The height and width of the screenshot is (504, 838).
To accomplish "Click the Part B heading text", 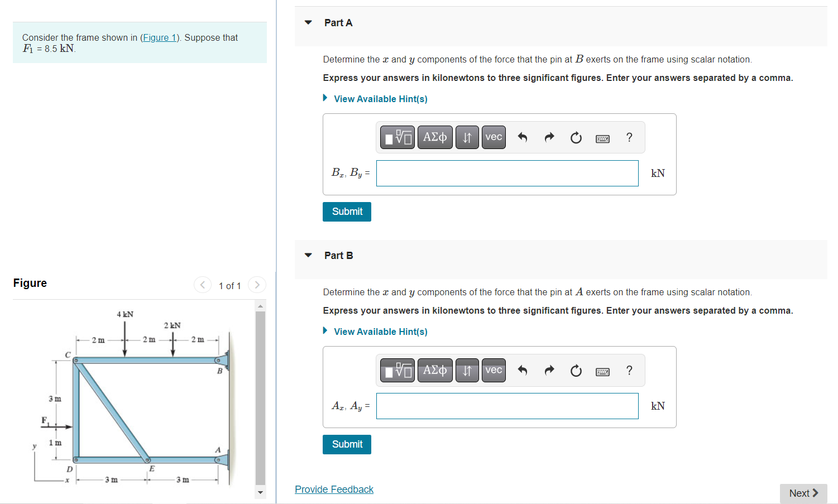I will click(338, 256).
